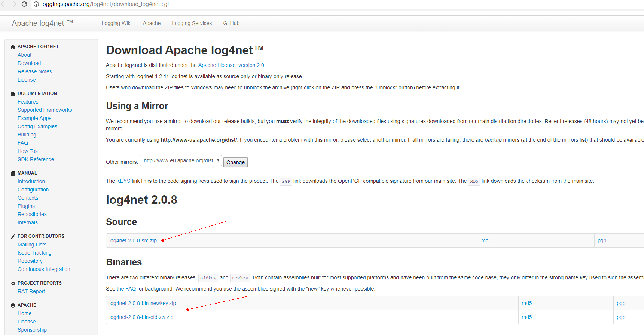Open the About sidebar link
Viewport: 644px width, 335px height.
[x=24, y=55]
